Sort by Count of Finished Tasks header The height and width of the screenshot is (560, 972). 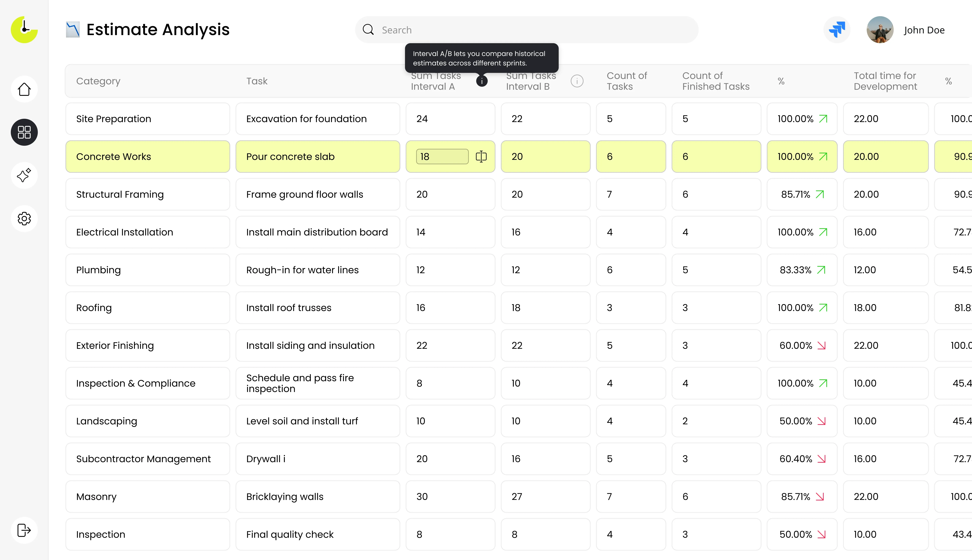(716, 81)
